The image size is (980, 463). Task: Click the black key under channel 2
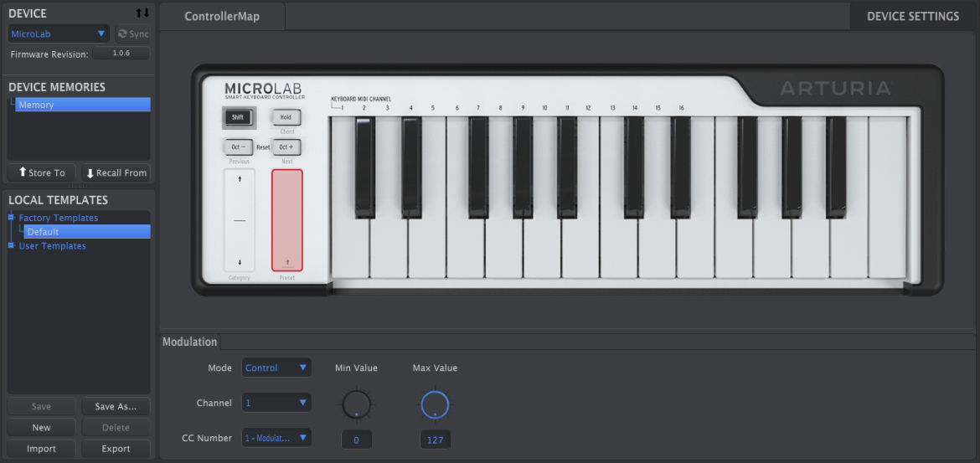pos(366,167)
